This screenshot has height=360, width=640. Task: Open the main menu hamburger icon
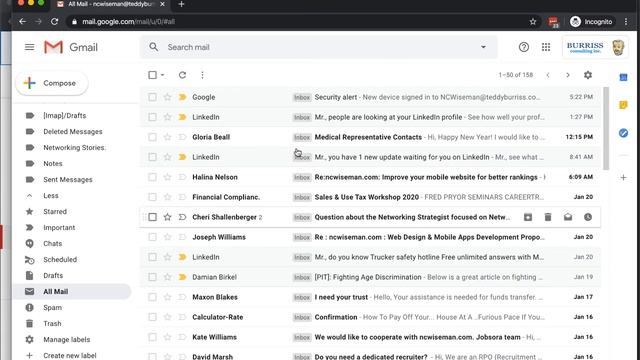(x=29, y=47)
